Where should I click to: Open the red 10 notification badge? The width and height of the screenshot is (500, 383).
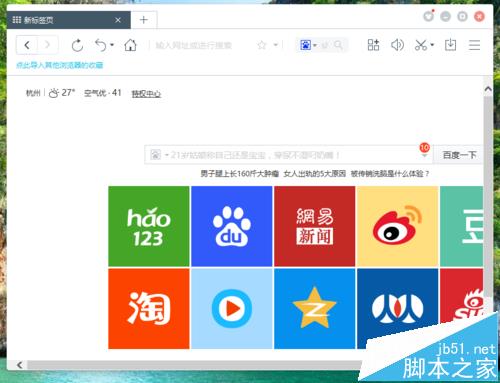click(424, 148)
